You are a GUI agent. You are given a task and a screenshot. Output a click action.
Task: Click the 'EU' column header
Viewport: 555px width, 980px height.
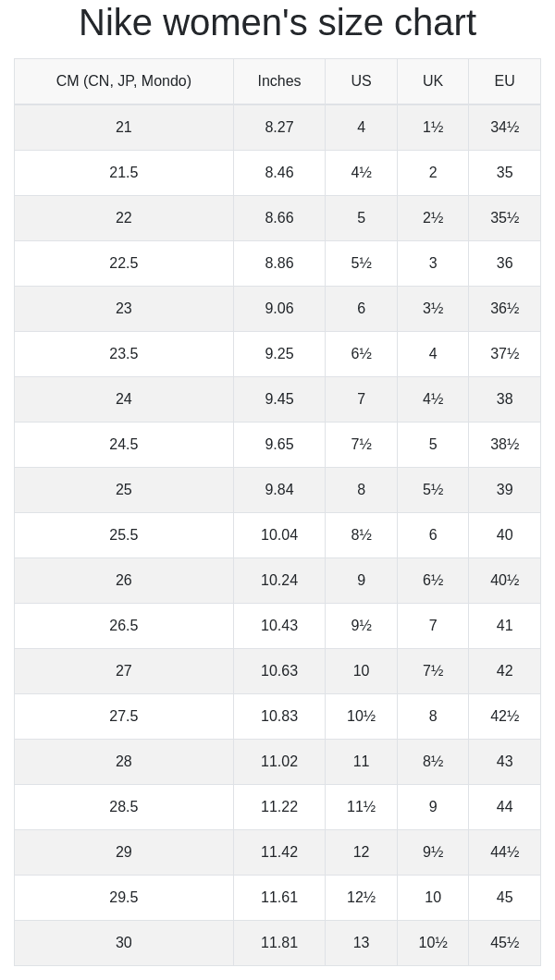click(504, 81)
